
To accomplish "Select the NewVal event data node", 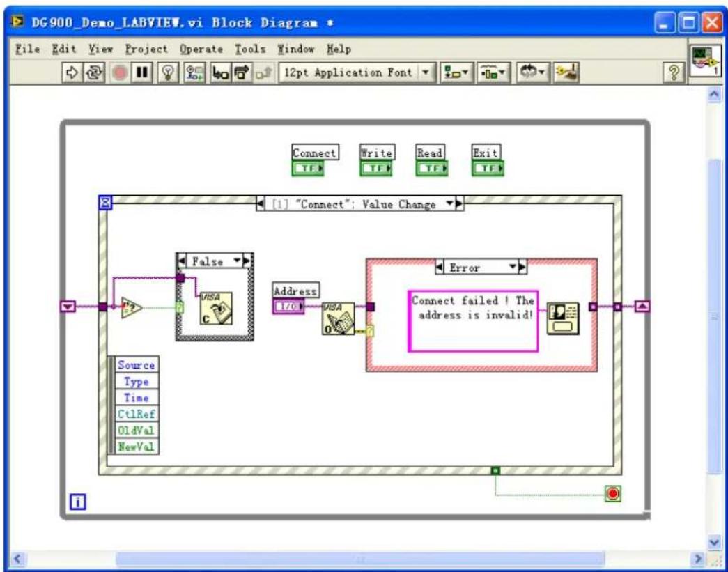I will coord(136,447).
